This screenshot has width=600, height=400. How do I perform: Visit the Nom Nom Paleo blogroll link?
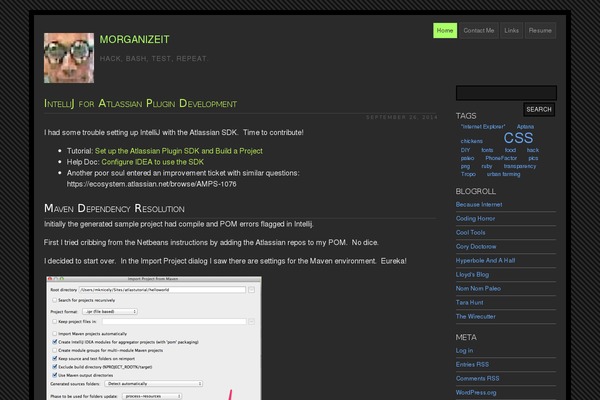478,289
